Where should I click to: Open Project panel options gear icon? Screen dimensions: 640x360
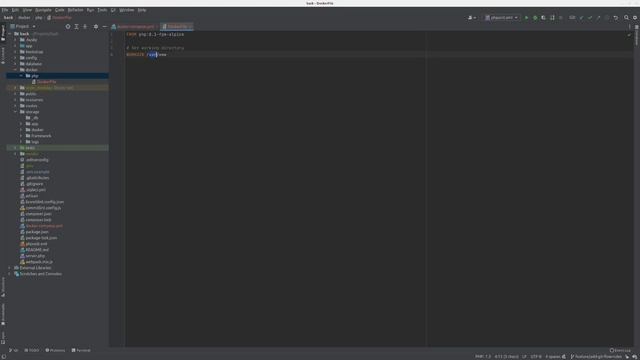[x=96, y=27]
